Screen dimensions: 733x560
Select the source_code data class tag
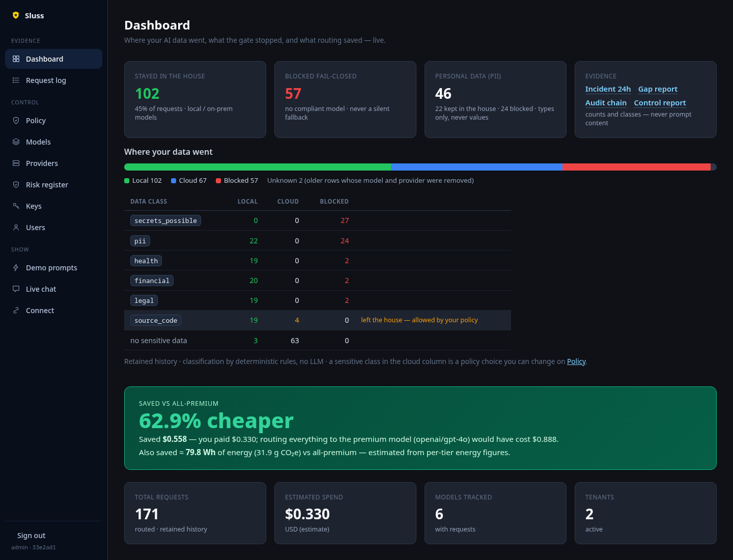coord(156,320)
